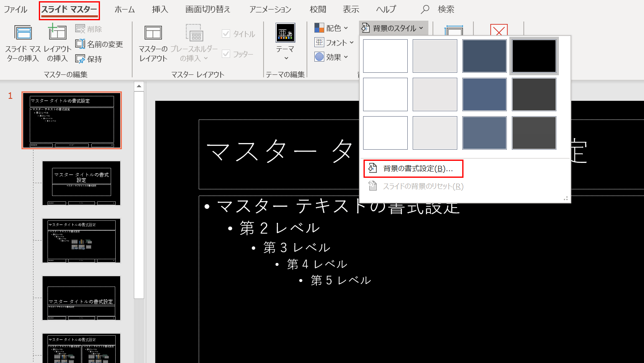Open the Insert Placeholder (プレースホルダーの挿入) menu

click(x=194, y=43)
